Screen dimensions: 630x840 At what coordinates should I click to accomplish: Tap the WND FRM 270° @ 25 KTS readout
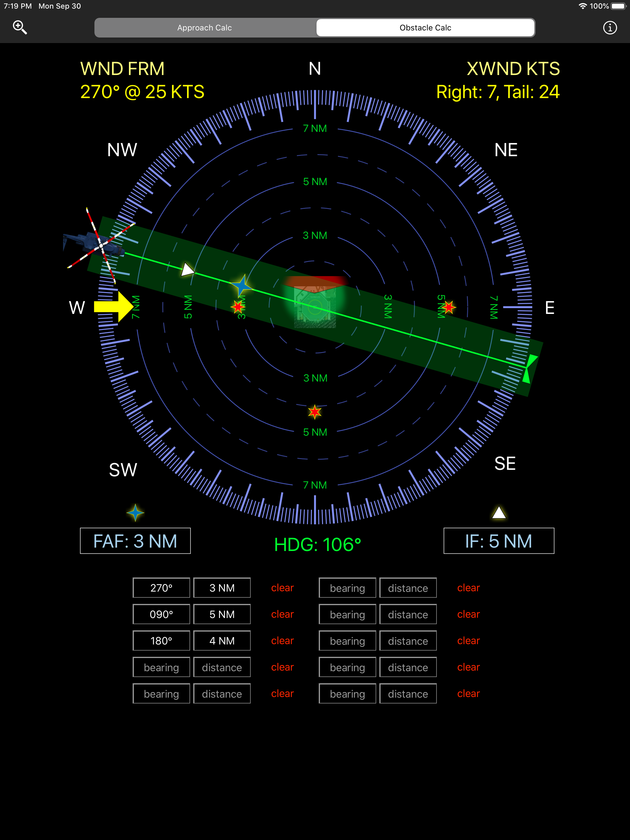coord(142,81)
